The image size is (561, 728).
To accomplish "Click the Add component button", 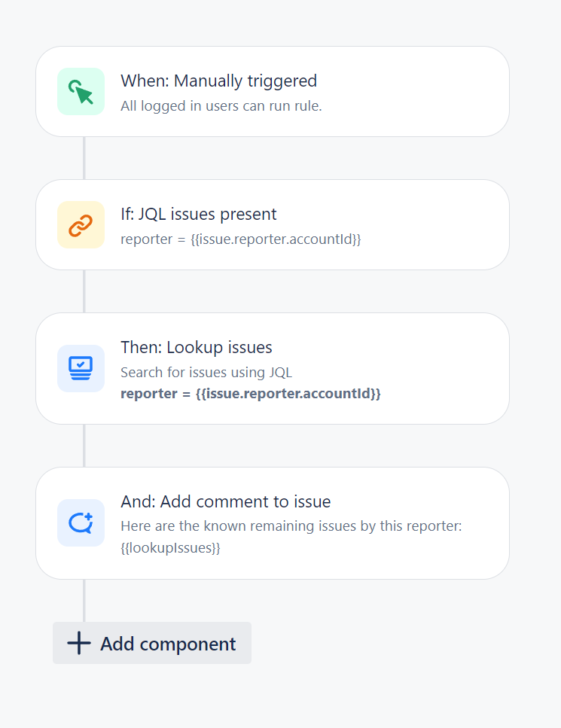I will [151, 643].
